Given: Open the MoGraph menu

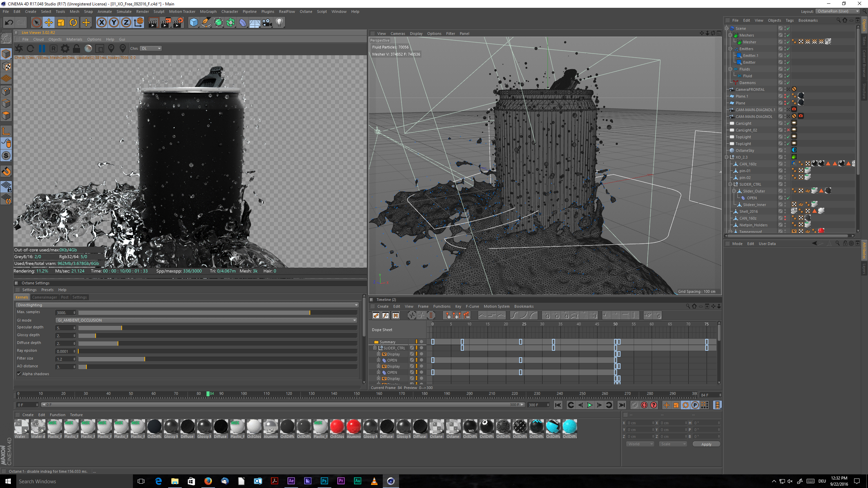Looking at the screenshot, I should tap(208, 12).
